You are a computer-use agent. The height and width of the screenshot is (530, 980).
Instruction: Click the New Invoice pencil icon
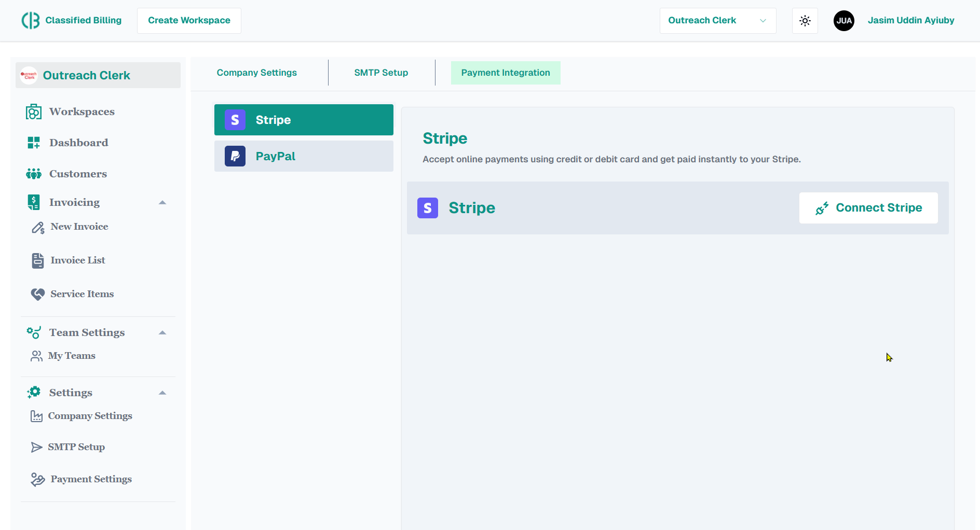38,228
